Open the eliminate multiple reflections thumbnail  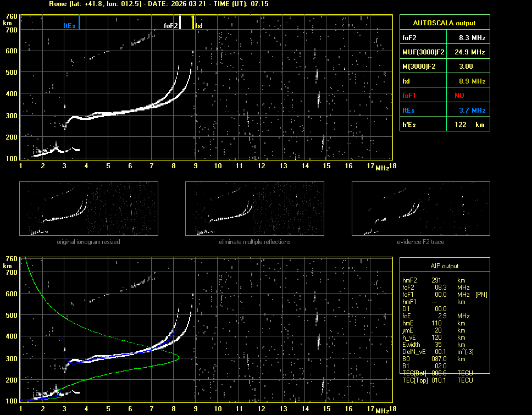tap(254, 209)
